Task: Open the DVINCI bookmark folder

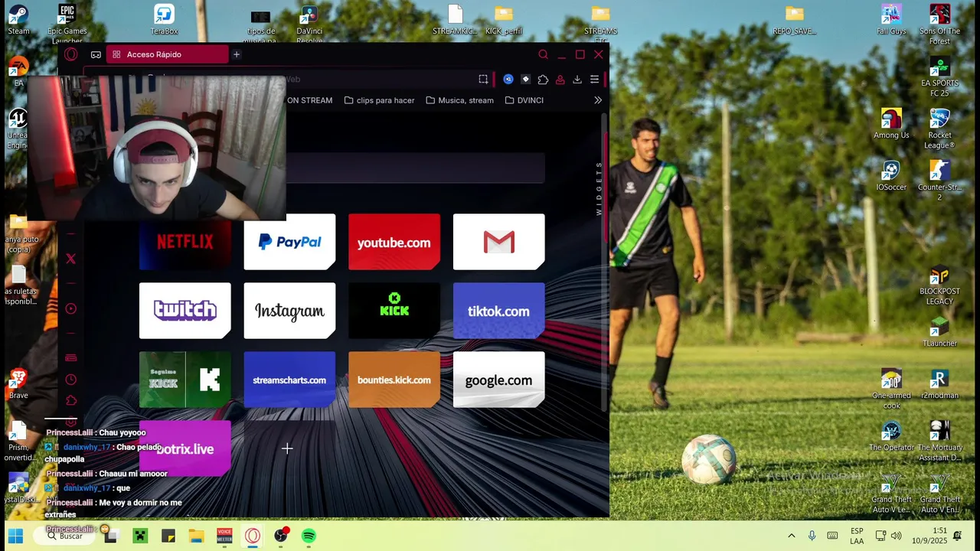Action: coord(524,100)
